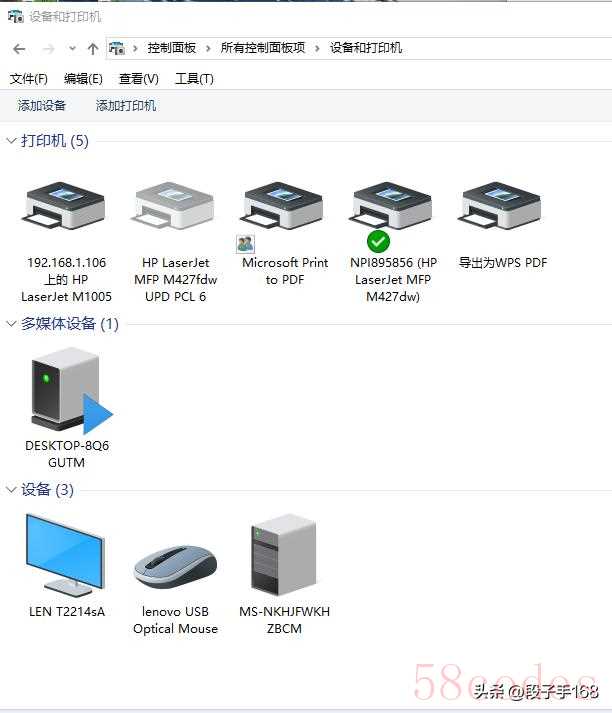This screenshot has height=713, width=612.
Task: Open the 文件(F) menu
Action: (29, 79)
